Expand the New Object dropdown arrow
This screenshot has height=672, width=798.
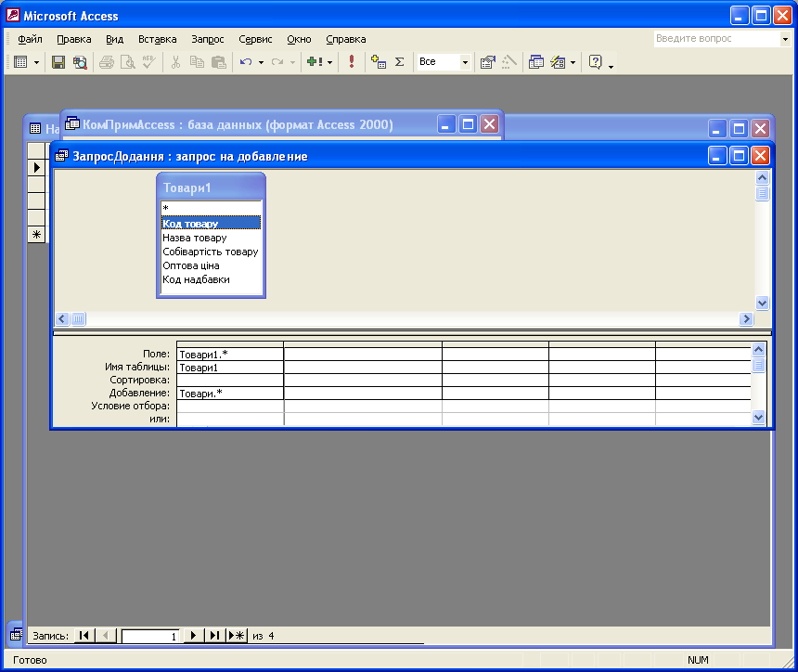coord(573,62)
